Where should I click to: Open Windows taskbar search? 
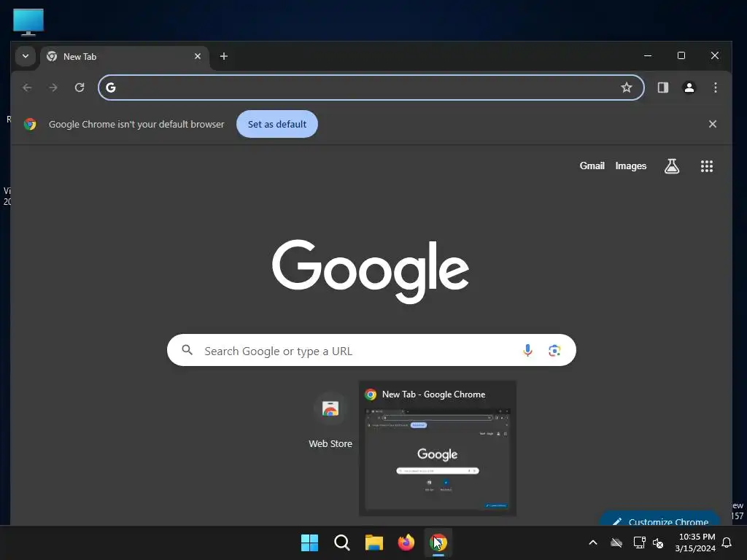pyautogui.click(x=341, y=542)
